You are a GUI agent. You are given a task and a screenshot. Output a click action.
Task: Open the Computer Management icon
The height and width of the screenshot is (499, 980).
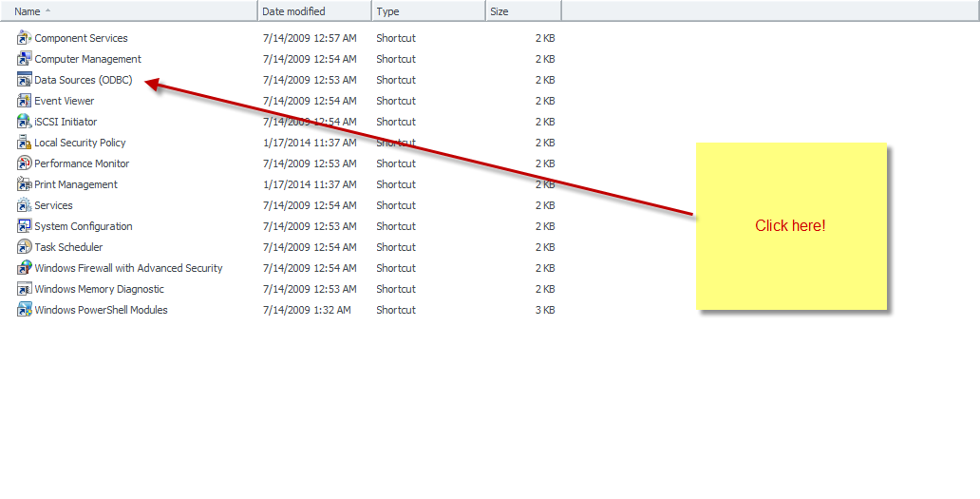(x=25, y=59)
